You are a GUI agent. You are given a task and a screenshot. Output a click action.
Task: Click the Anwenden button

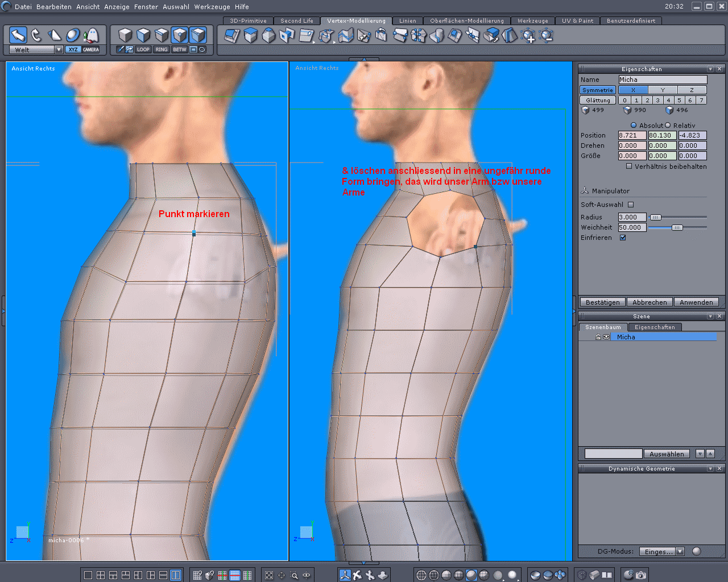click(696, 302)
